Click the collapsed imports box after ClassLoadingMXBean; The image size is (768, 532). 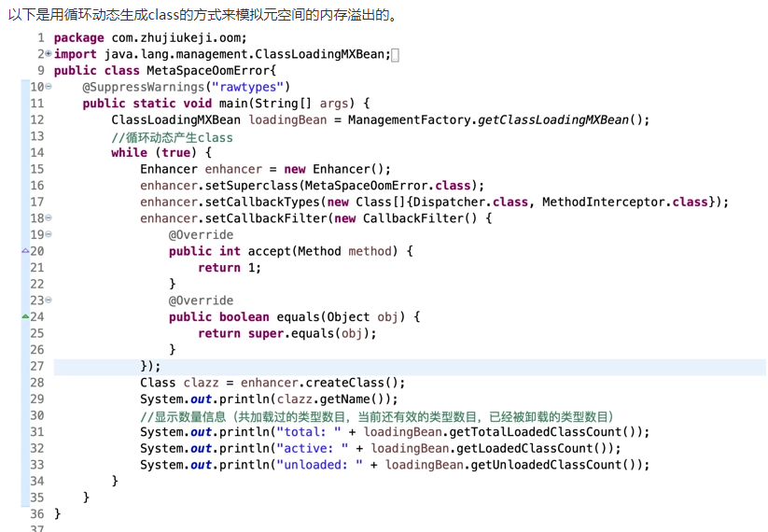coord(396,55)
